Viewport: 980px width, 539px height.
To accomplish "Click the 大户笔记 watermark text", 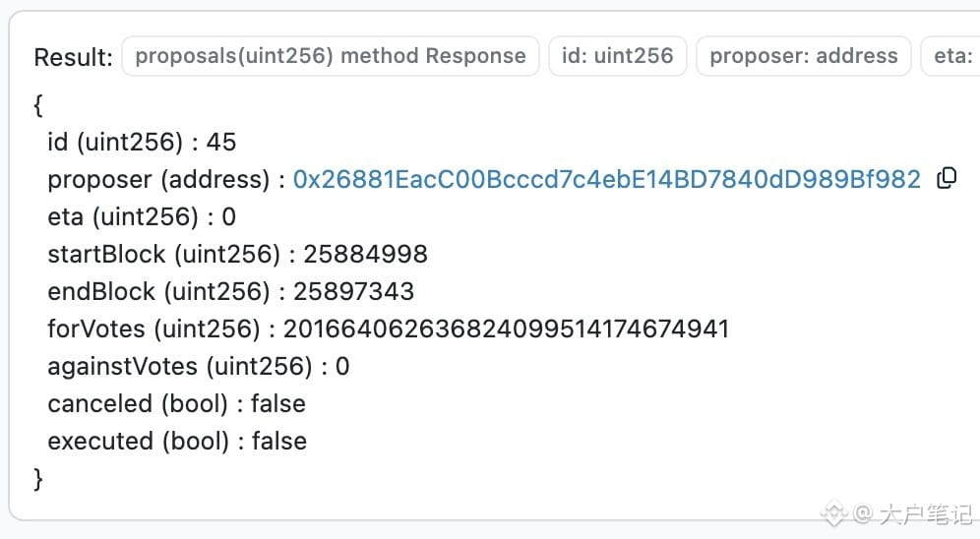I will tap(926, 514).
